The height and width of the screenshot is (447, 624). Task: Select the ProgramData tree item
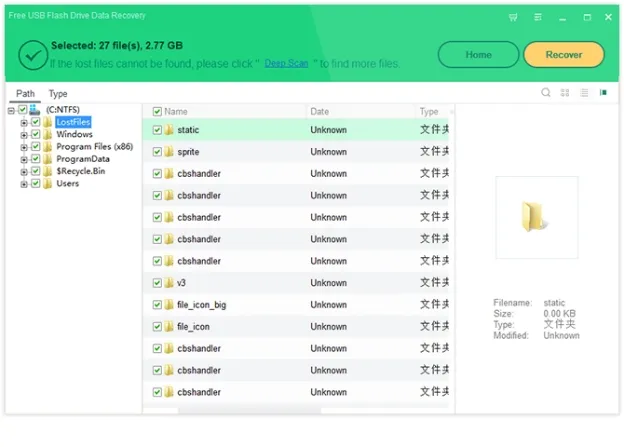[x=83, y=159]
